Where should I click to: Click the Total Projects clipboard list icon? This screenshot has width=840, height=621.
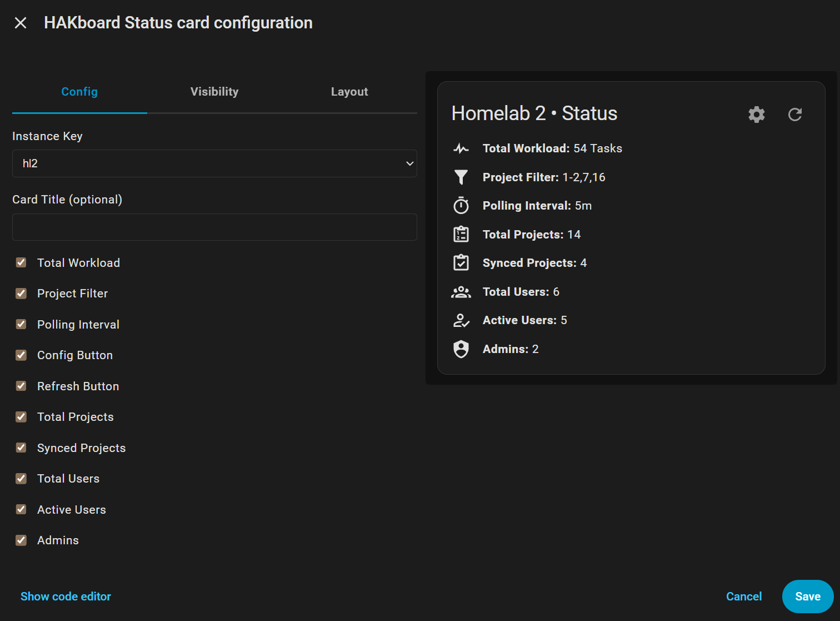point(461,234)
